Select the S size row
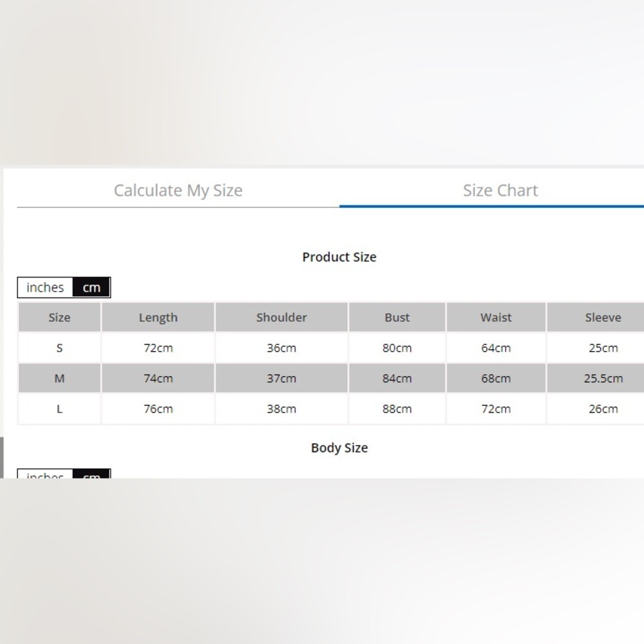The height and width of the screenshot is (644, 644). tap(331, 348)
